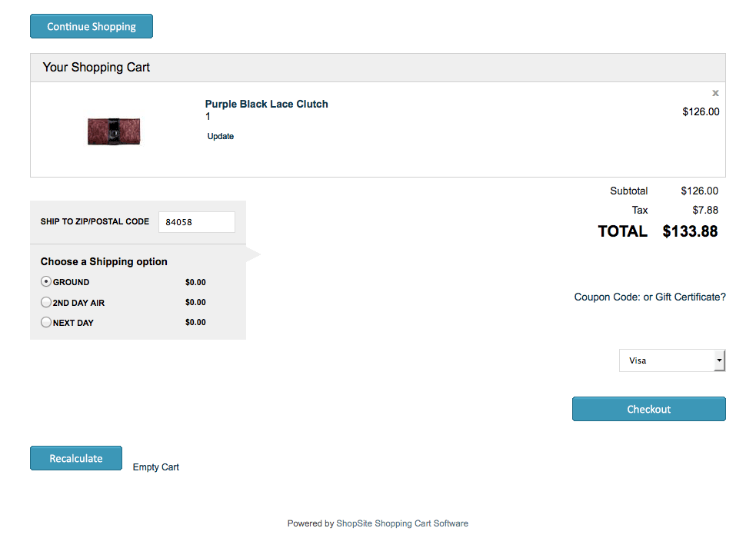
Task: Proceed with the Checkout button
Action: click(648, 409)
